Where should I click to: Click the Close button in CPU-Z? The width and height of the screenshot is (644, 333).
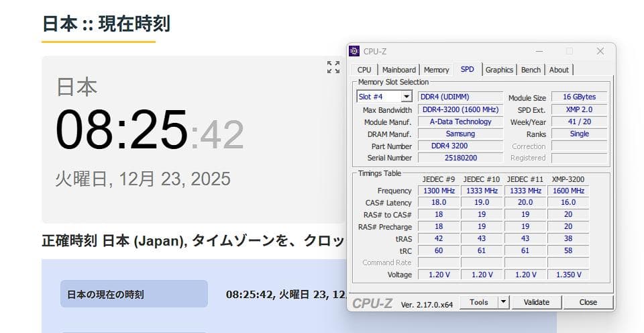(x=588, y=302)
